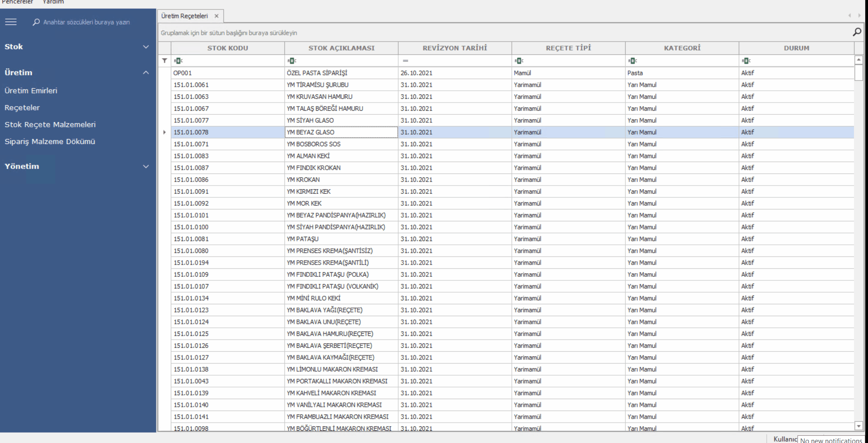Sort by STOK KODU column header
The image size is (868, 443).
pyautogui.click(x=227, y=48)
